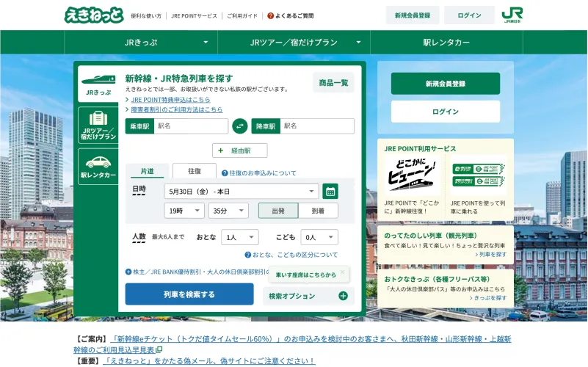
Task: Focus the 乗車駅 station input
Action: pos(191,126)
